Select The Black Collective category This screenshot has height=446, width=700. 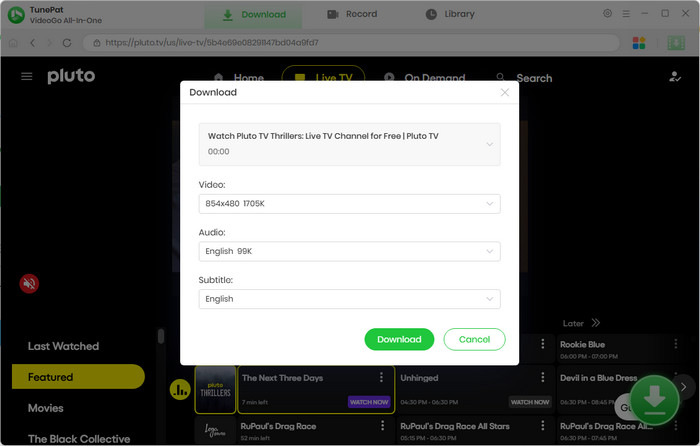coord(79,439)
